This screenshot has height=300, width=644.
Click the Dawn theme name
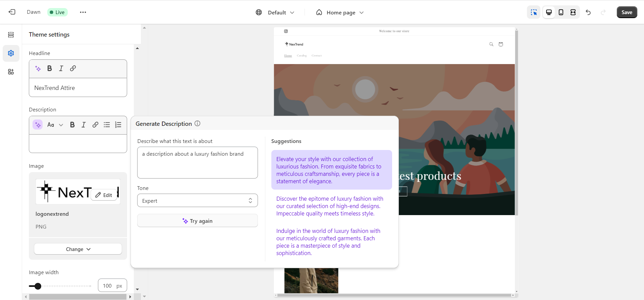point(34,12)
